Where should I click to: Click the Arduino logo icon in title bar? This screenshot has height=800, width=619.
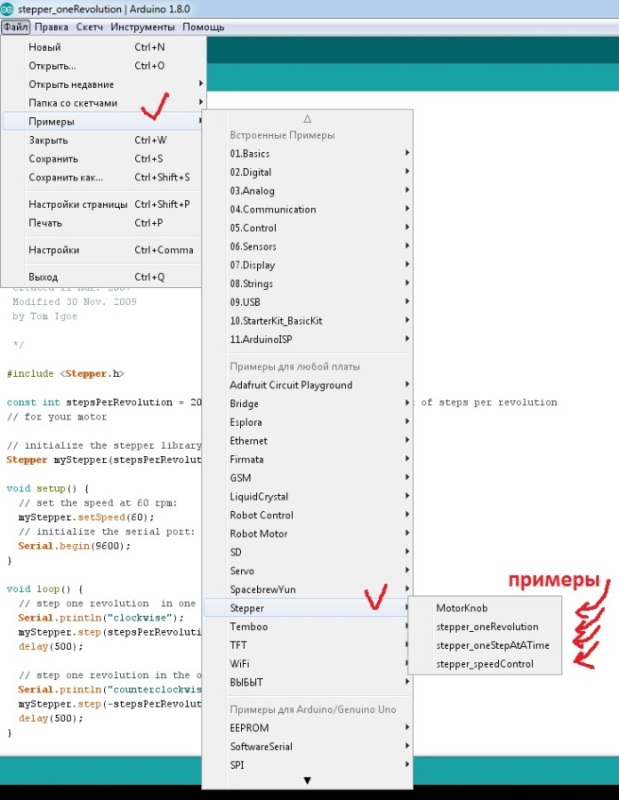point(8,9)
